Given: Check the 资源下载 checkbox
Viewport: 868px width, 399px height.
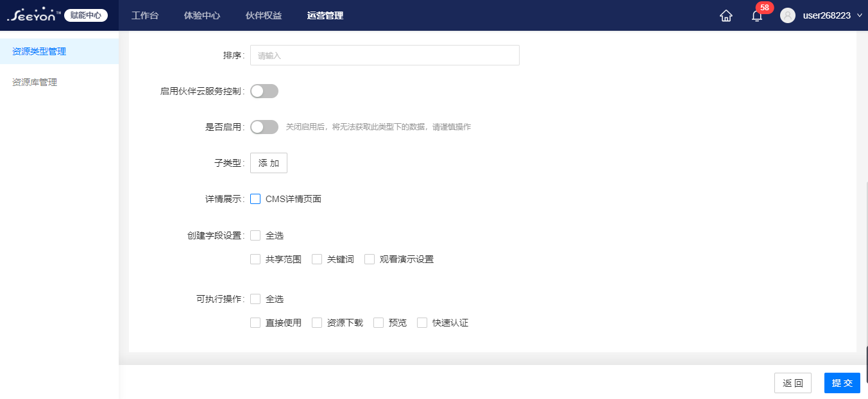Looking at the screenshot, I should (x=317, y=323).
